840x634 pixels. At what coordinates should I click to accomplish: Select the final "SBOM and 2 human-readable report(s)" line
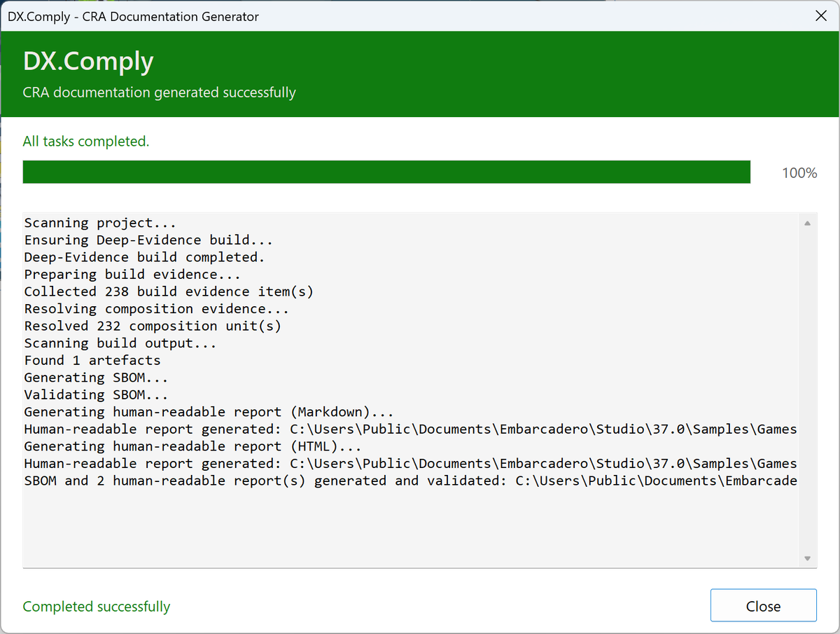(410, 481)
